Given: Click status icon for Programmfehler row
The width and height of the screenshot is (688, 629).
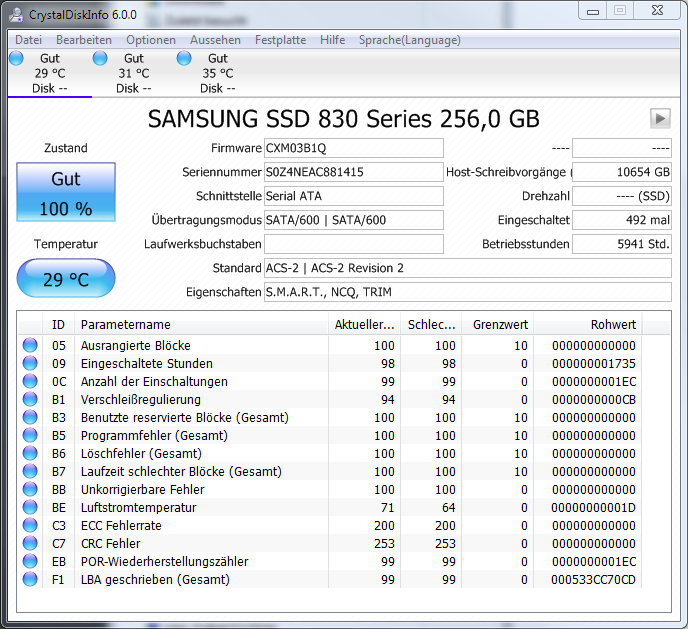Looking at the screenshot, I should [30, 435].
